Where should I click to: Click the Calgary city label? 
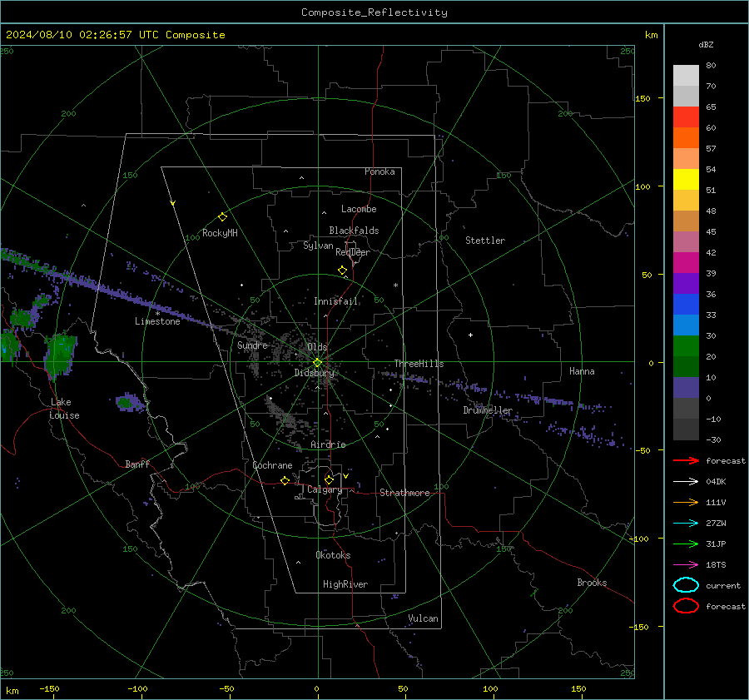pos(325,489)
